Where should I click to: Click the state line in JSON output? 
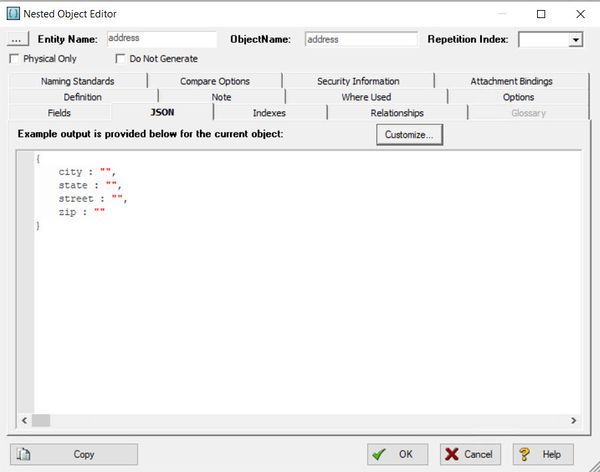tap(90, 185)
